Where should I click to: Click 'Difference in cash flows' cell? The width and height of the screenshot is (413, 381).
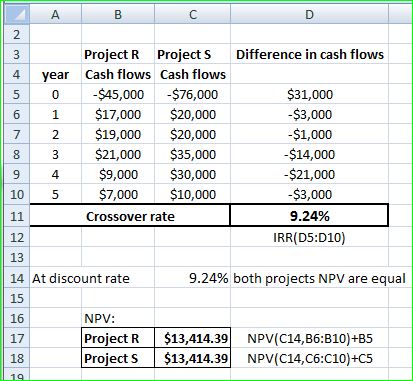[x=309, y=54]
